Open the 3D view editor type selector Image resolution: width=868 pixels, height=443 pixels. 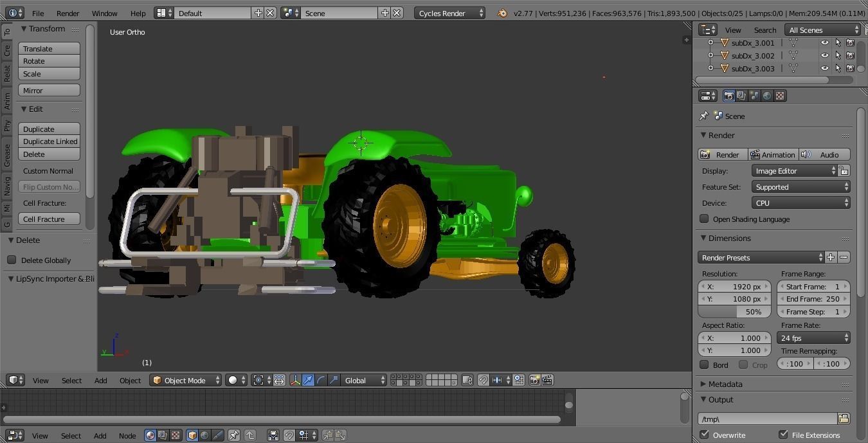coord(15,380)
